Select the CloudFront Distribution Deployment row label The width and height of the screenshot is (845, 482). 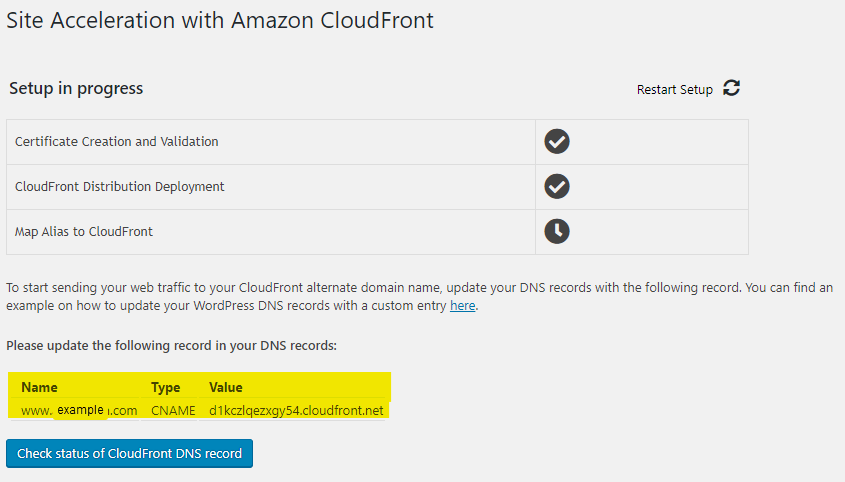point(119,186)
